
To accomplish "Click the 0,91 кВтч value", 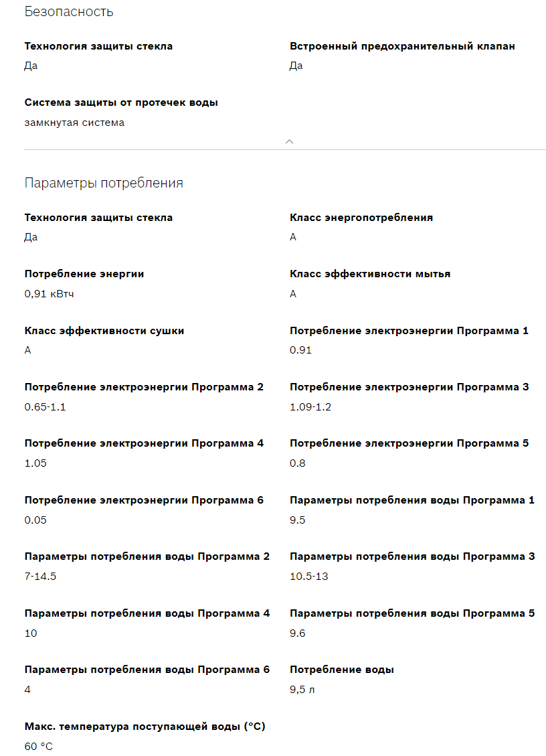I will pos(49,294).
